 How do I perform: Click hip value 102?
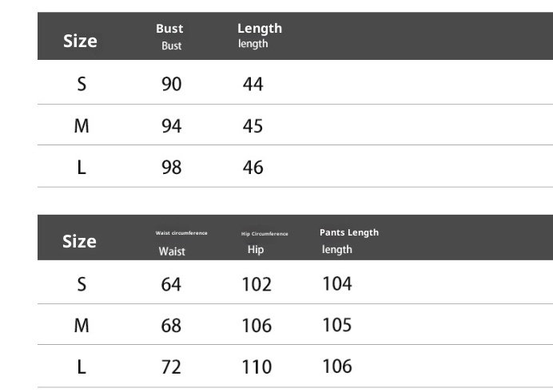coord(257,284)
